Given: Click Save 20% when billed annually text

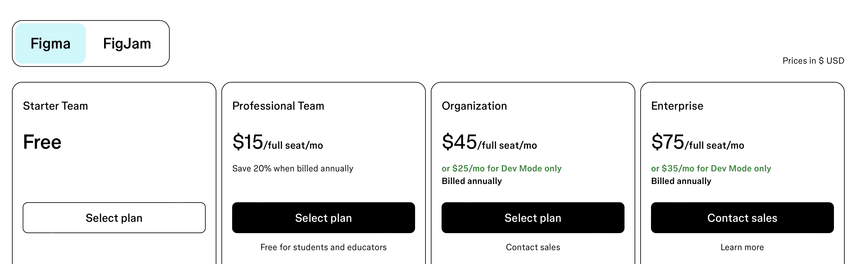Looking at the screenshot, I should click(x=292, y=168).
